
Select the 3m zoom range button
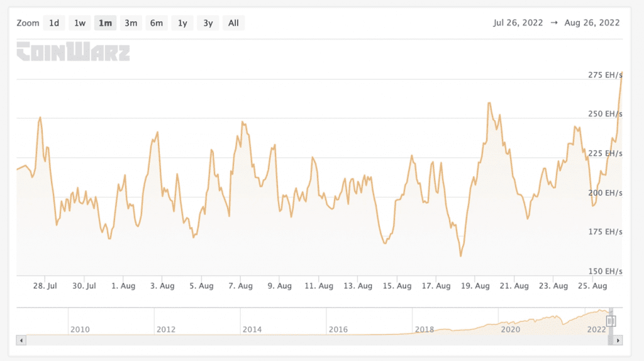(131, 23)
